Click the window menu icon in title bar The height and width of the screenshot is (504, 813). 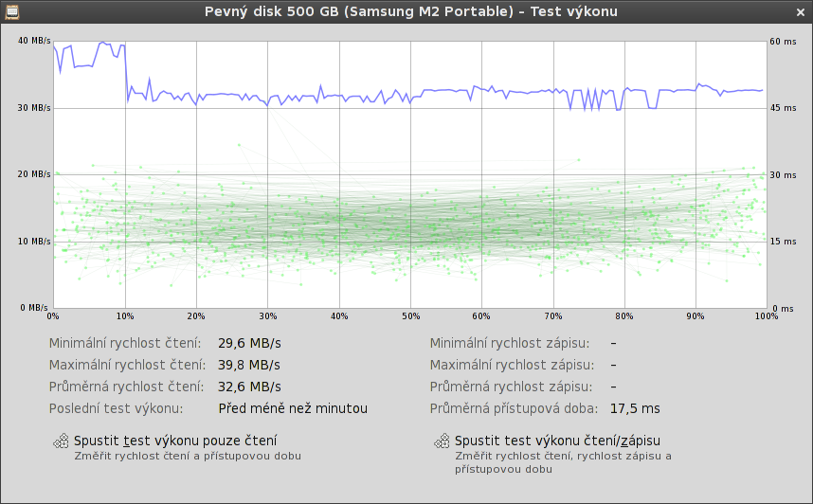click(x=11, y=11)
